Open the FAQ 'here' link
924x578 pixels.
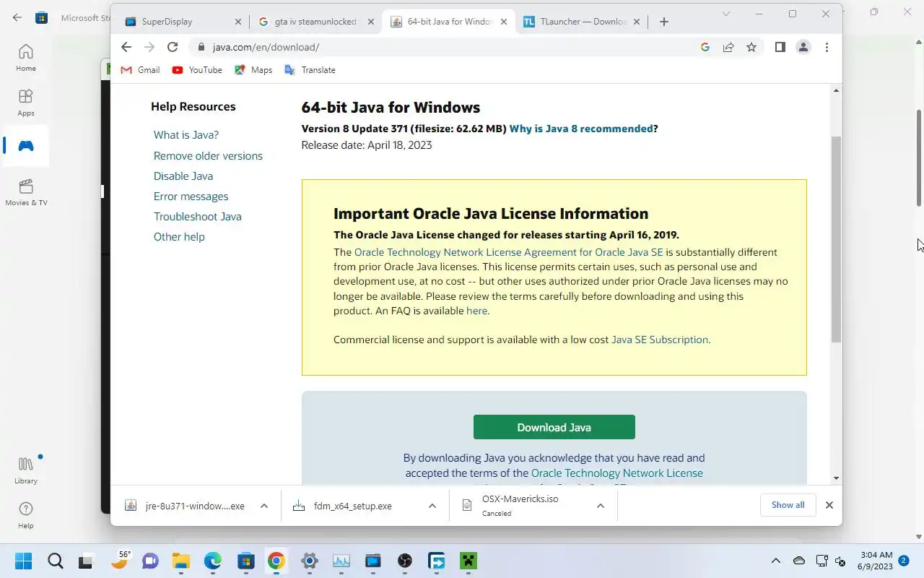(476, 311)
